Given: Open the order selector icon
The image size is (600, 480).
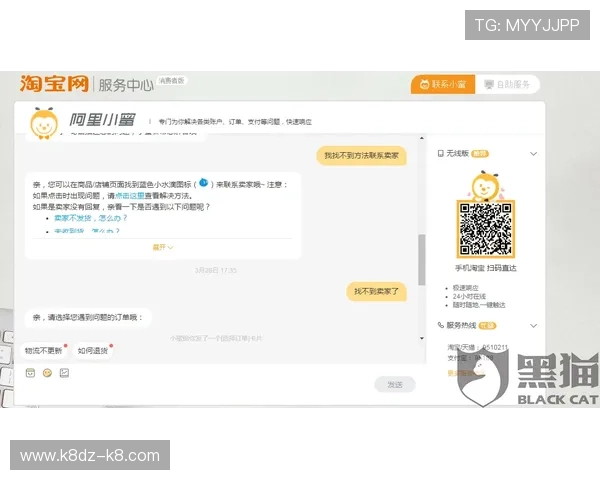Looking at the screenshot, I should pyautogui.click(x=30, y=373).
